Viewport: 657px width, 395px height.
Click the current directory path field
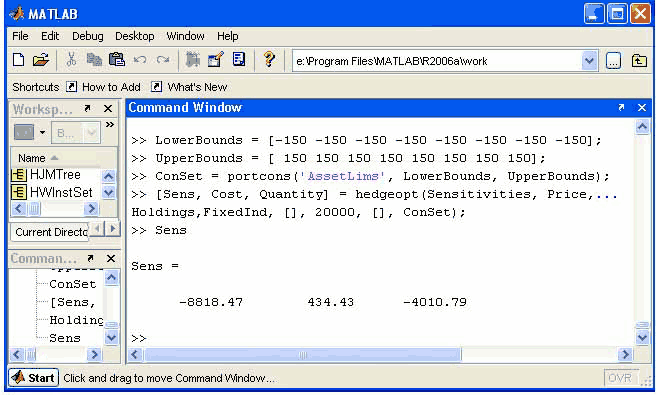(437, 61)
